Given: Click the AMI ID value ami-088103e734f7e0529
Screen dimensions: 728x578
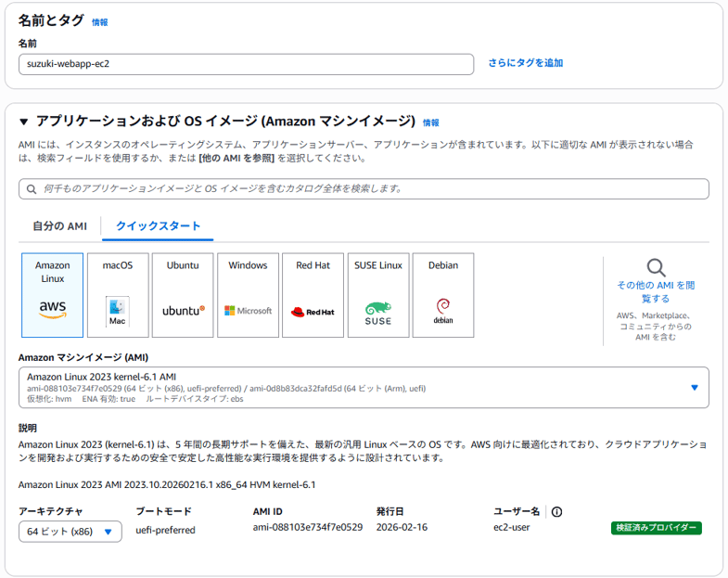Looking at the screenshot, I should (x=308, y=527).
